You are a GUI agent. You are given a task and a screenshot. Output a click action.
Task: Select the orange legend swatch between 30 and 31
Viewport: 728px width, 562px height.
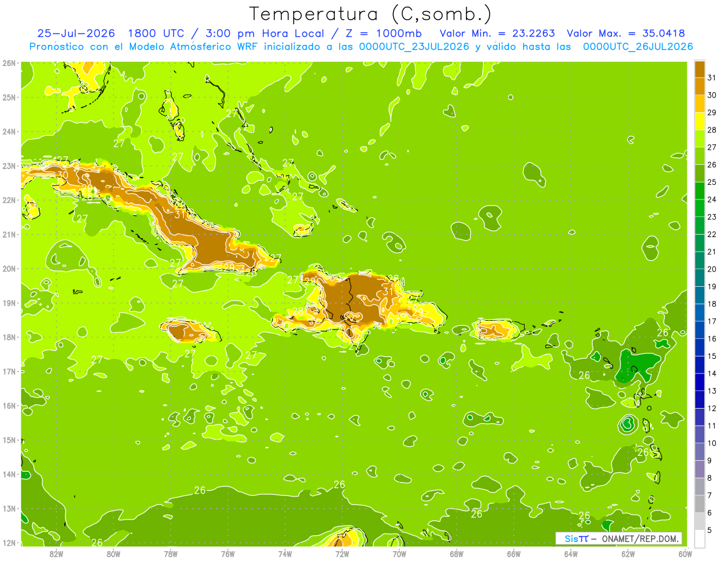pos(699,87)
